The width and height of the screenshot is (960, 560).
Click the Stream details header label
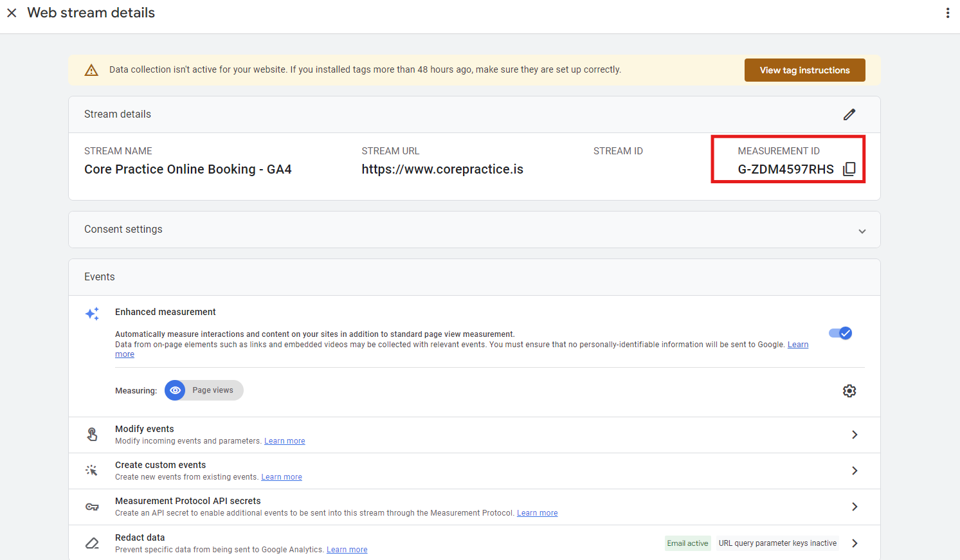118,114
